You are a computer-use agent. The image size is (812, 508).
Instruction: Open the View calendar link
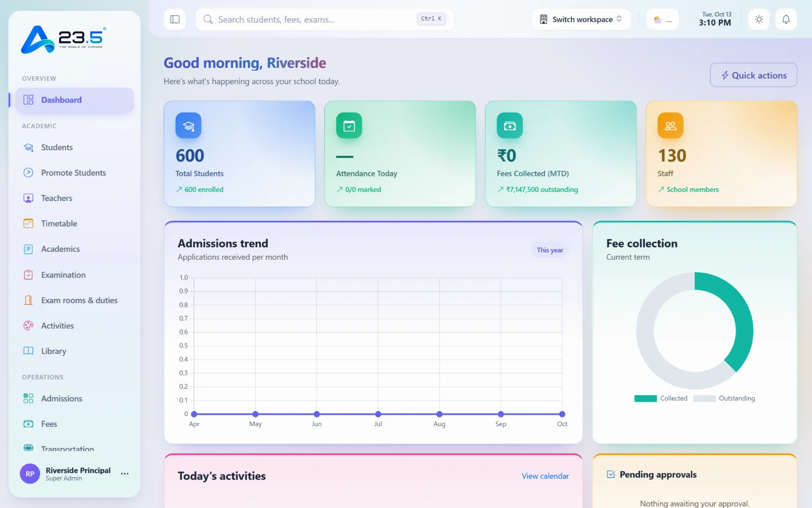coord(545,476)
